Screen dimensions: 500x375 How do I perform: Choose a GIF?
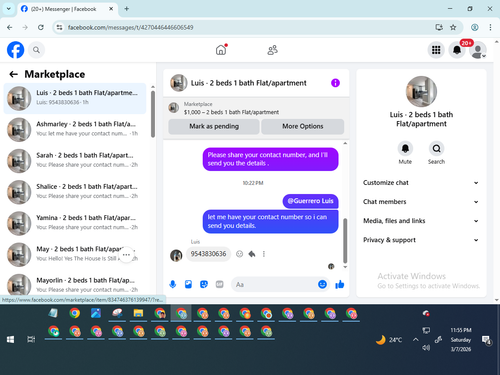[x=219, y=284]
